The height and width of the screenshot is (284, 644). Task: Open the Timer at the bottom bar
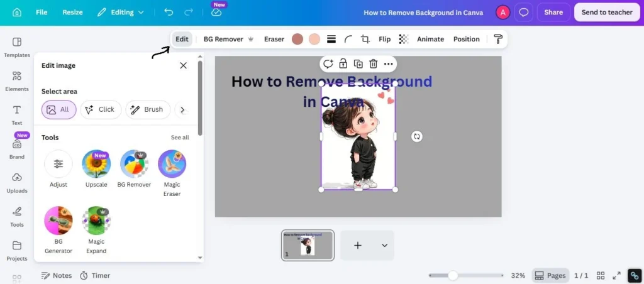click(95, 275)
